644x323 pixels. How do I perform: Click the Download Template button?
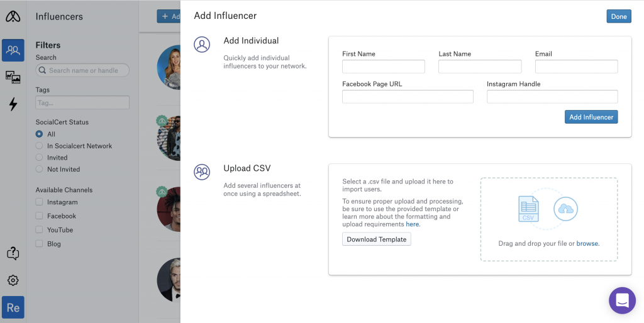(x=376, y=239)
